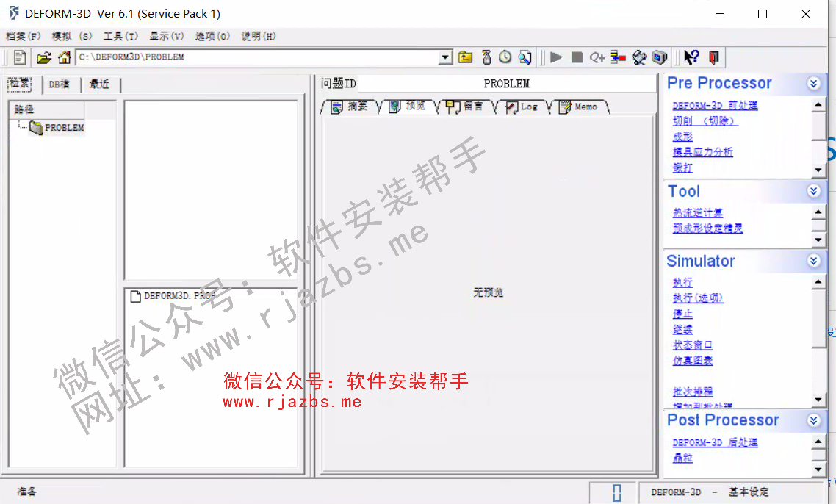Switch to the 摘要 tab
This screenshot has width=836, height=504.
point(350,107)
